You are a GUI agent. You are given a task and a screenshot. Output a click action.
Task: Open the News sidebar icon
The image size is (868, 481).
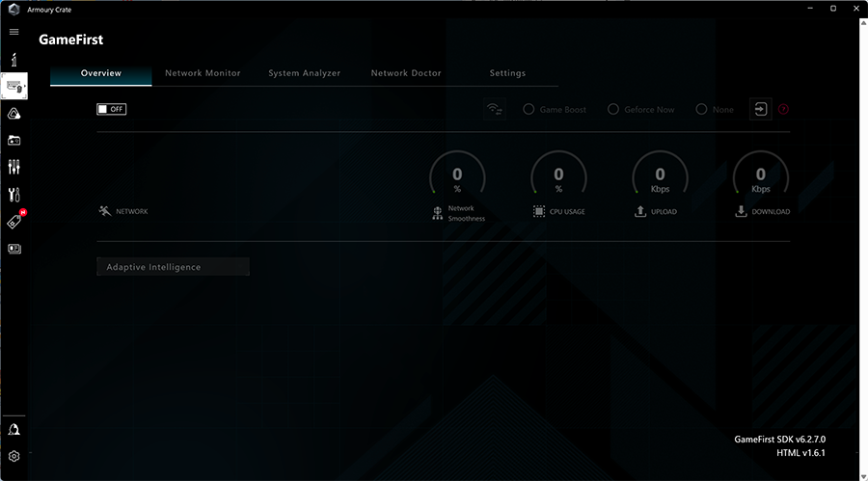point(14,249)
